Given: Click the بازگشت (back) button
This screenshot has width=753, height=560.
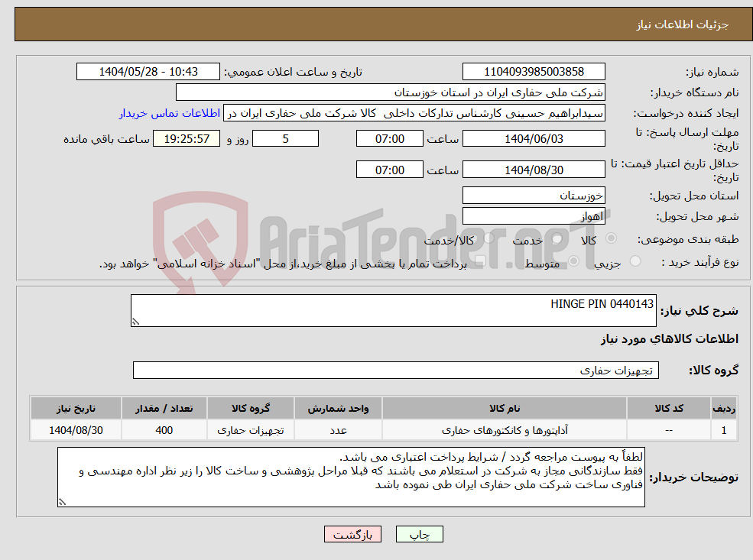Looking at the screenshot, I should coord(352,534).
